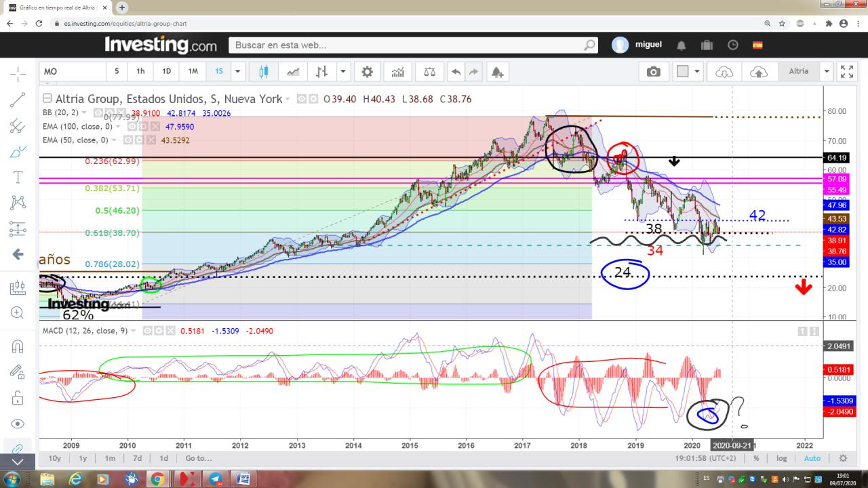Collapse the Altria Group legend box
Viewport: 868px width, 488px height.
click(x=46, y=99)
